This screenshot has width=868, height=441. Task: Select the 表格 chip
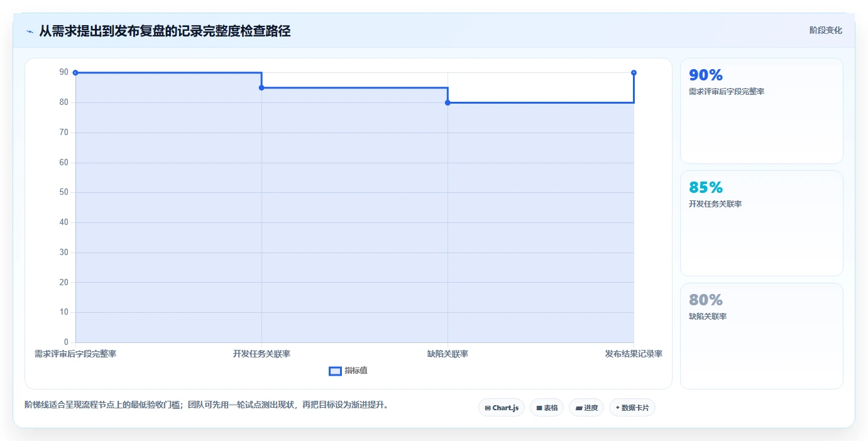[547, 408]
